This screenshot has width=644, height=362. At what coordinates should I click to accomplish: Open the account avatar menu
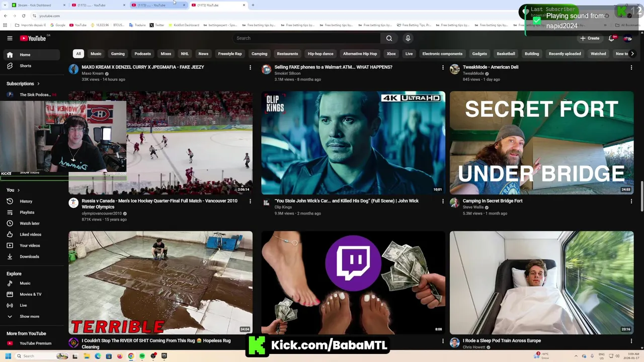coord(628,38)
